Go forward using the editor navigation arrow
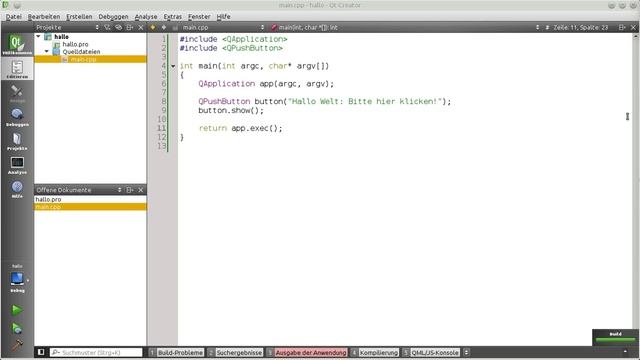This screenshot has width=640, height=360. point(164,27)
